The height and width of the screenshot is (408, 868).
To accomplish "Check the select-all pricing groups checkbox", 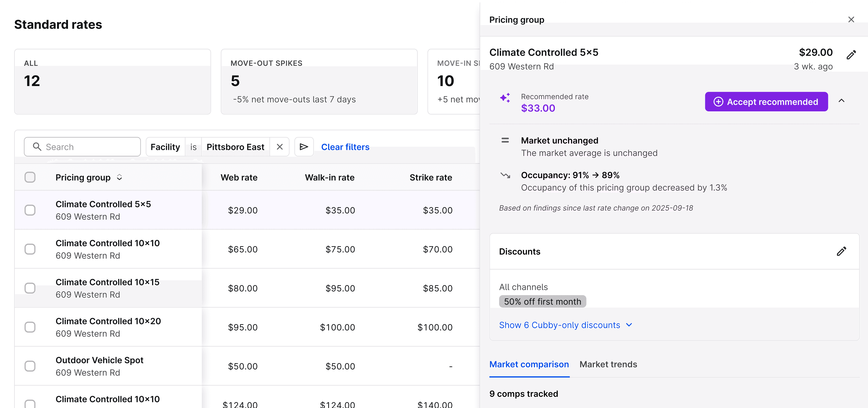I will click(x=30, y=177).
